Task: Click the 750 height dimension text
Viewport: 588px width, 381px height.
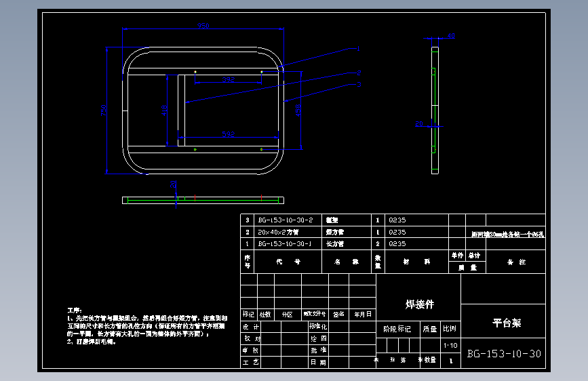Action: pos(104,111)
